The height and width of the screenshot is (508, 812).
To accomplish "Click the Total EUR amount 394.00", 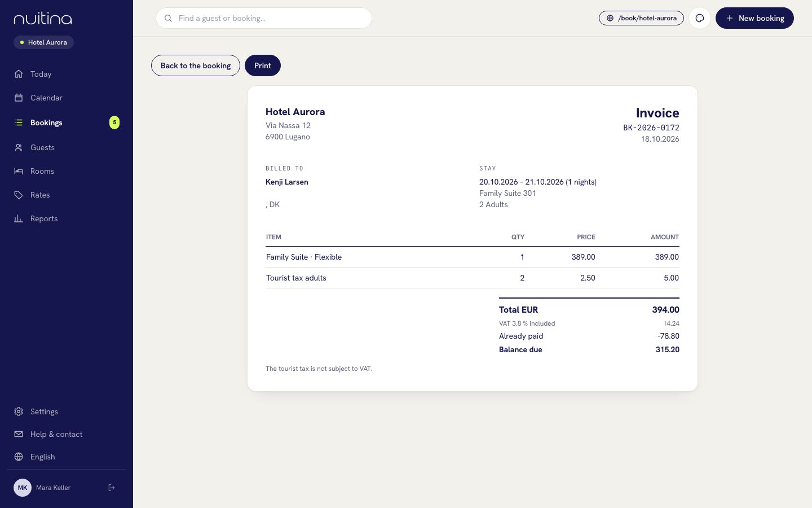I will (x=665, y=310).
